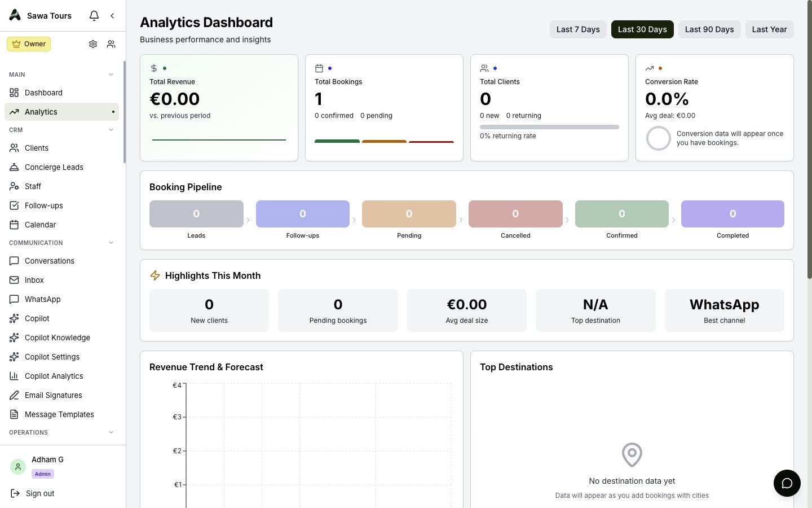Click the Avg deal size card
The image size is (812, 508).
click(467, 310)
